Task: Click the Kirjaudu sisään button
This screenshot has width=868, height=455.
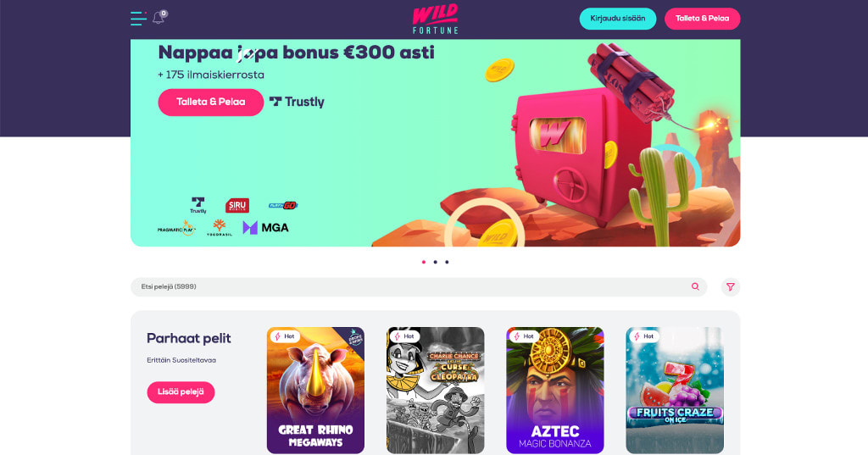Action: (618, 19)
